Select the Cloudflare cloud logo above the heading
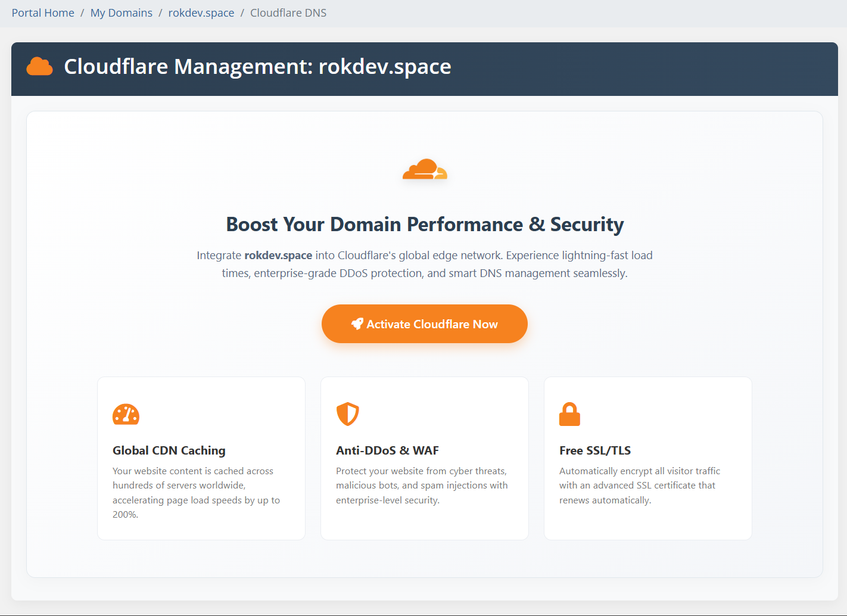The width and height of the screenshot is (847, 616). [424, 169]
